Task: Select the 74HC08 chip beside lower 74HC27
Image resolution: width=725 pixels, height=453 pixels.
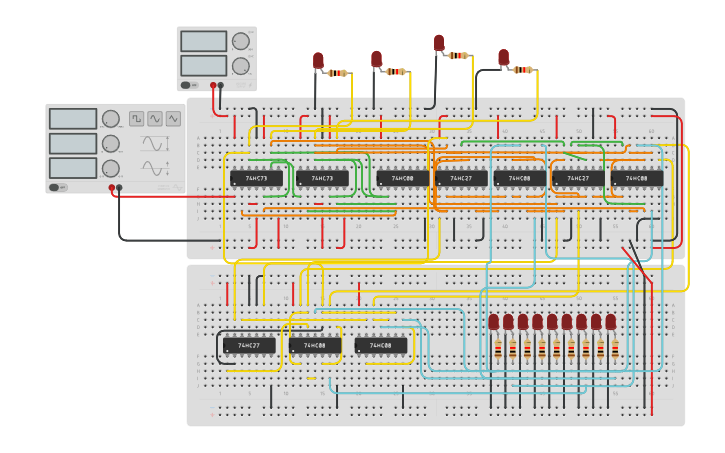Action: [315, 345]
